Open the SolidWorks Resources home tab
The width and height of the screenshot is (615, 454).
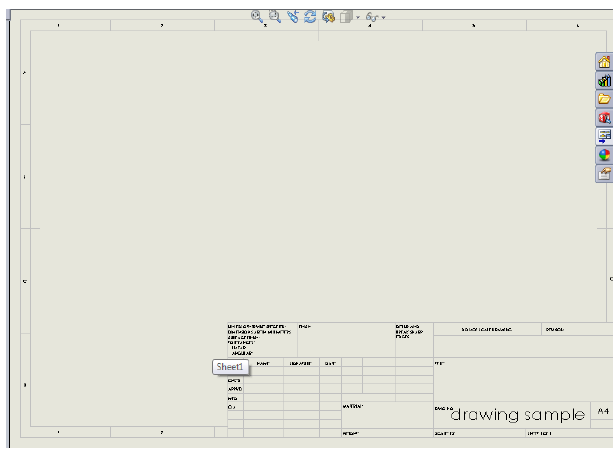604,62
